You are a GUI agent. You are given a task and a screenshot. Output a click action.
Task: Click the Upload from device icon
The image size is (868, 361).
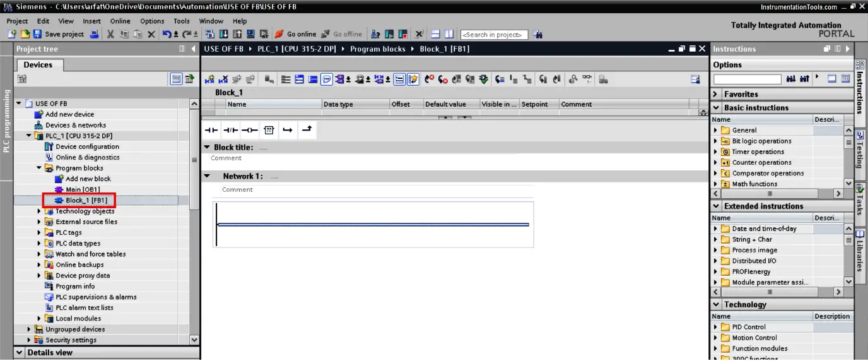tap(237, 34)
